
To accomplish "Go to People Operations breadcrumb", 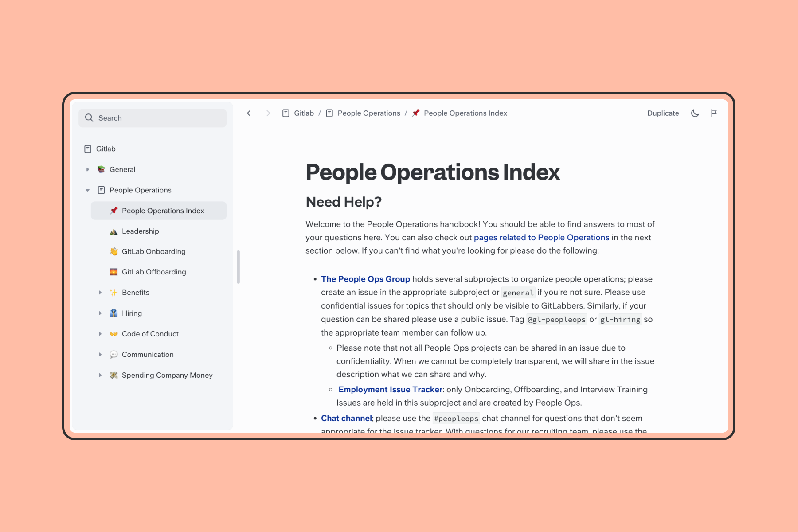I will (369, 113).
